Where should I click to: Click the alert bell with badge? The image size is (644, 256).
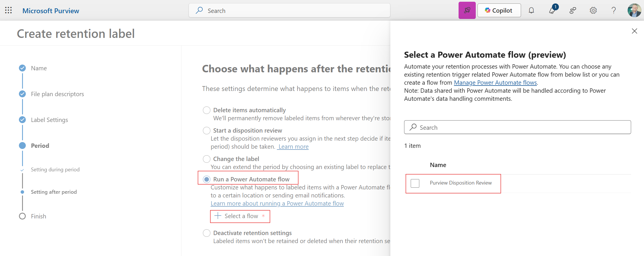[552, 11]
